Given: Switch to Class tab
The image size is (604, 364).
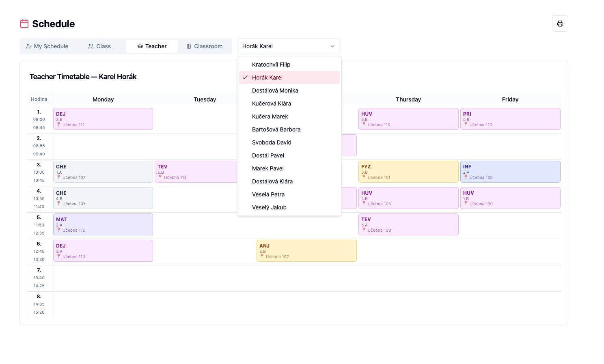Looking at the screenshot, I should [x=99, y=46].
